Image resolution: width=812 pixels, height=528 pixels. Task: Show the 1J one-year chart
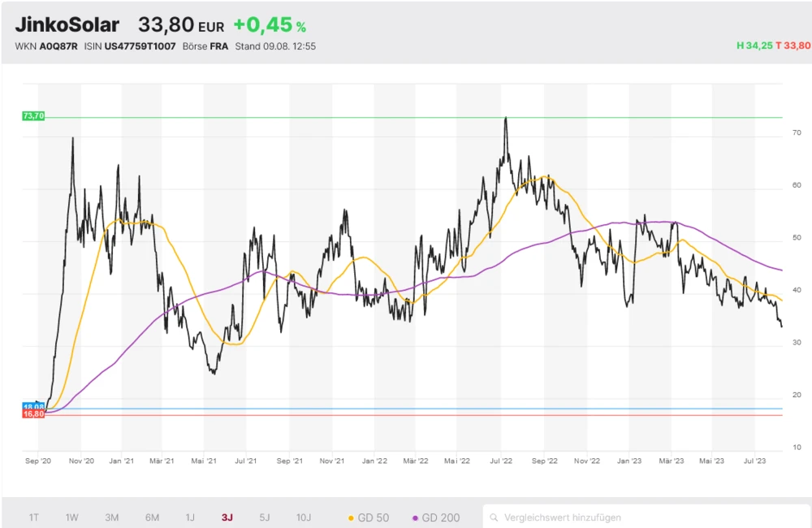click(190, 517)
